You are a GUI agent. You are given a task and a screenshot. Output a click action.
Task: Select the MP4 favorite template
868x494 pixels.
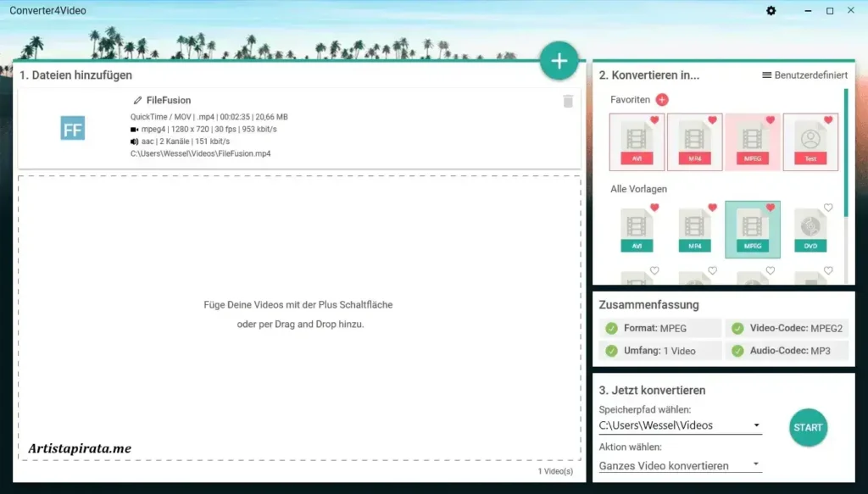(x=695, y=142)
